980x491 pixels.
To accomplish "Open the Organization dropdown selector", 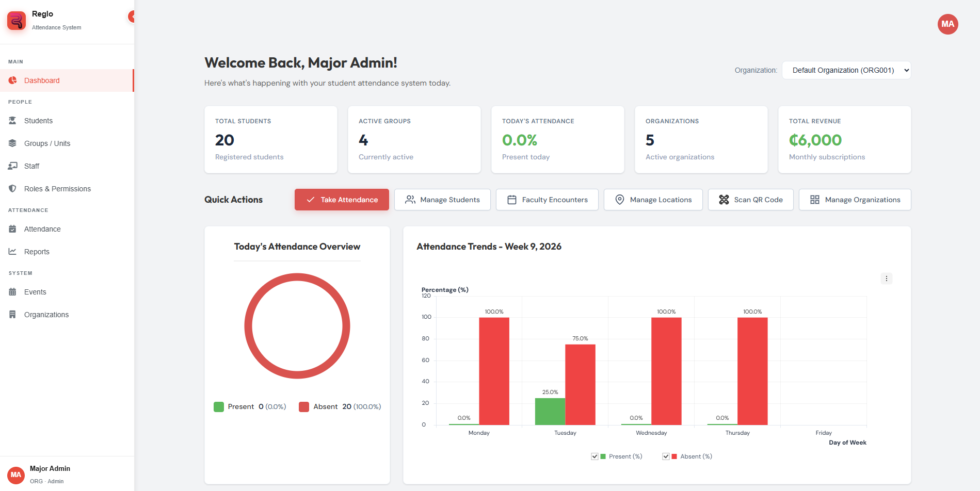I will pyautogui.click(x=846, y=70).
